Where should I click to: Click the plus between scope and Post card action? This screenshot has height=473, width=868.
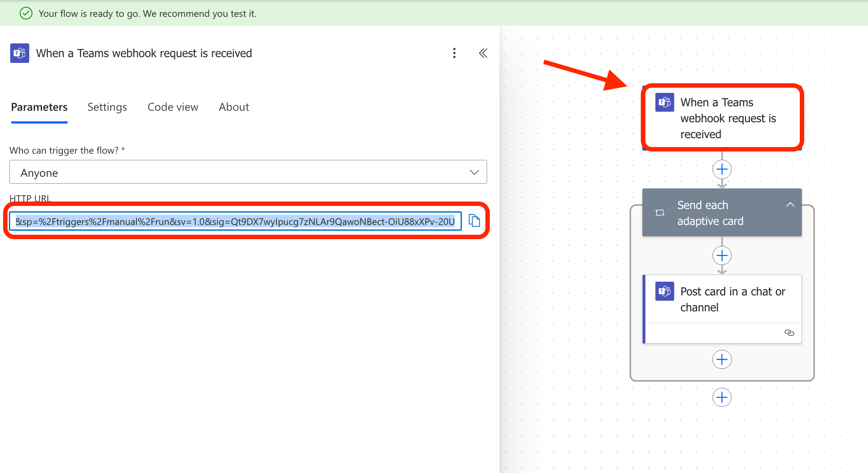[722, 255]
